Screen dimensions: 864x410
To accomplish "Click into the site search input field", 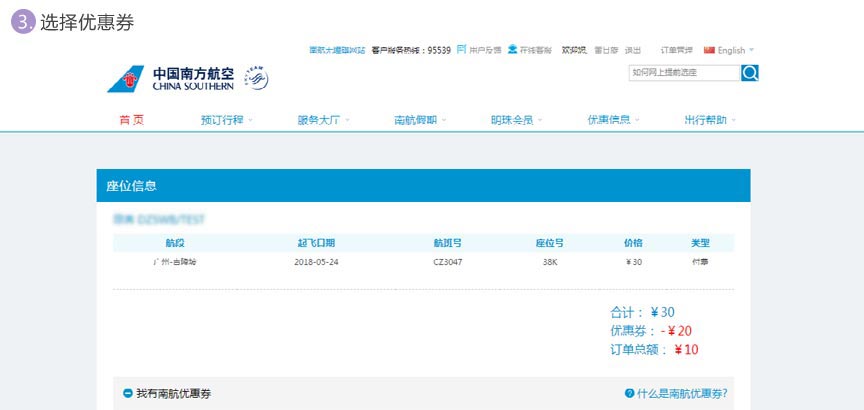I will [684, 72].
